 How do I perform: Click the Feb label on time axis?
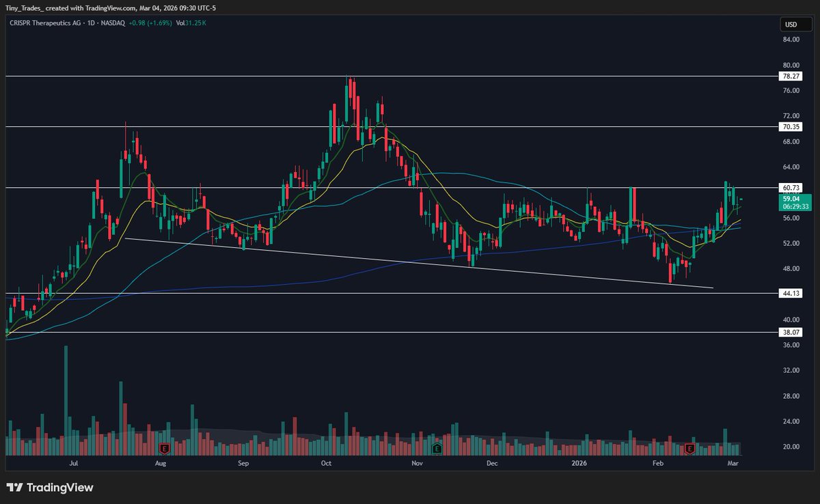658,463
